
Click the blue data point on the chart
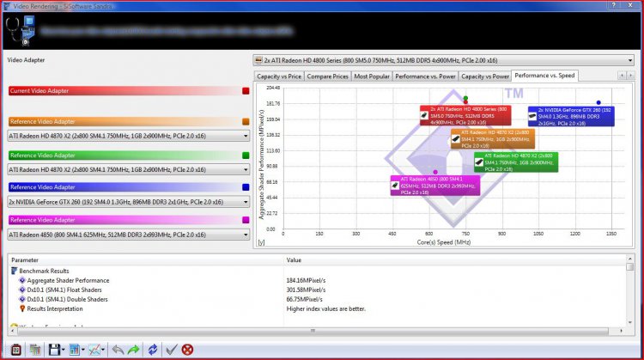tap(598, 103)
